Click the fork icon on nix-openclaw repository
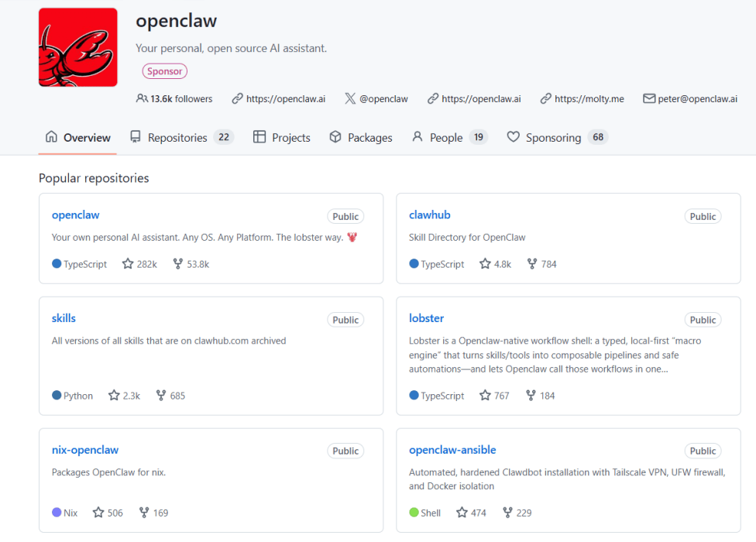 tap(144, 513)
